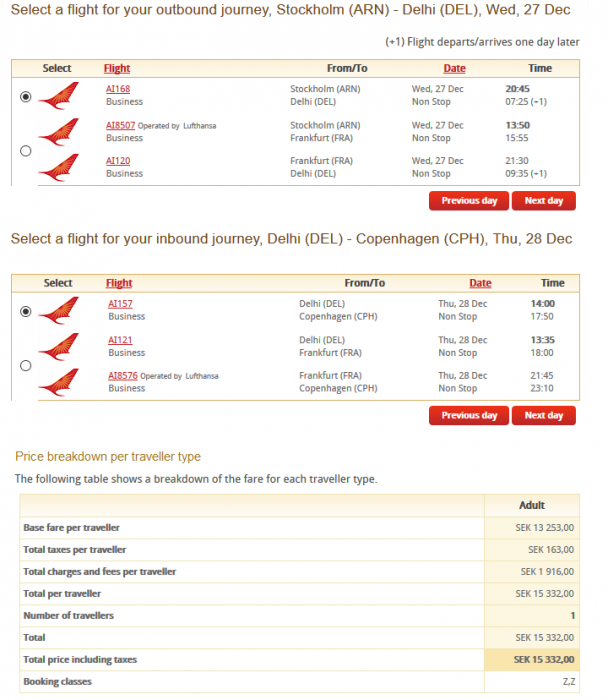608x700 pixels.
Task: Sort outbound flights by Flight column
Action: 117,69
